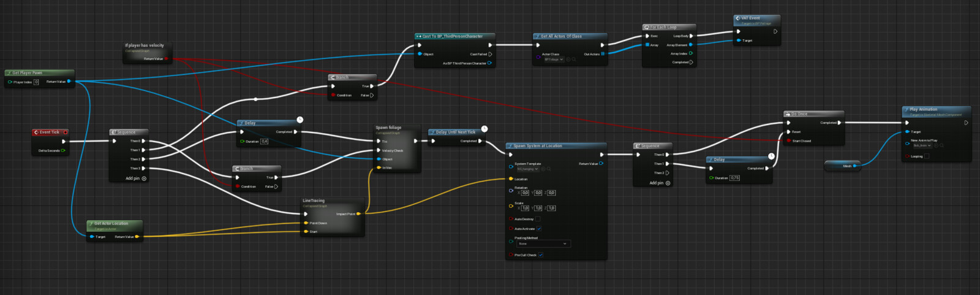Toggle the Looping checkbox on Play Animation
Image resolution: width=980 pixels, height=295 pixels.
point(926,156)
